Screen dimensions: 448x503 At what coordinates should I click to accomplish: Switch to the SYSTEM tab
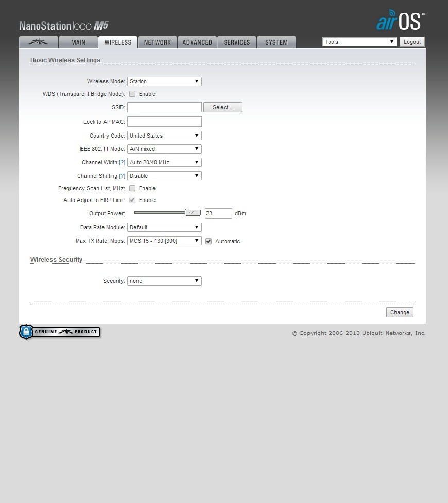[277, 42]
